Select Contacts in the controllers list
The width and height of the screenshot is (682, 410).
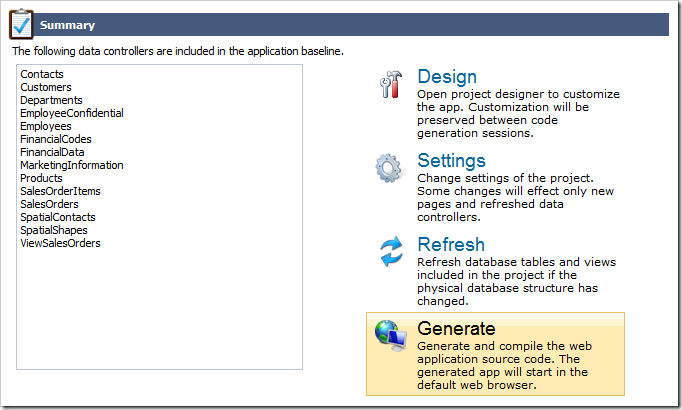pyautogui.click(x=42, y=74)
